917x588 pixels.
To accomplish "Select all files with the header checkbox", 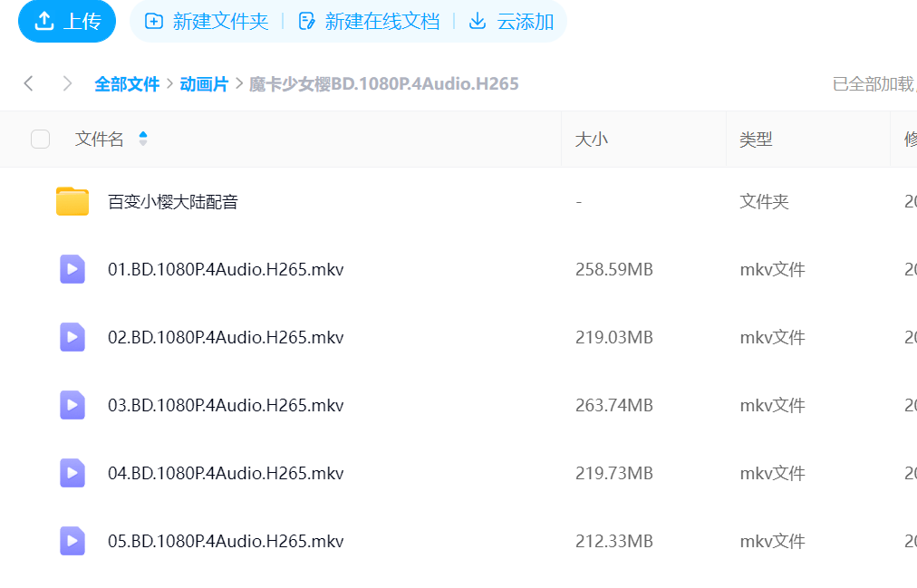I will (x=40, y=139).
